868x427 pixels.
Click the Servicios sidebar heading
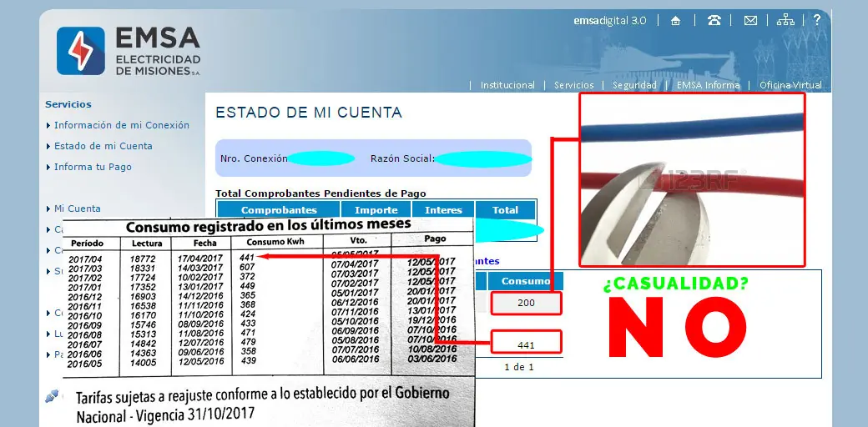pyautogui.click(x=68, y=104)
